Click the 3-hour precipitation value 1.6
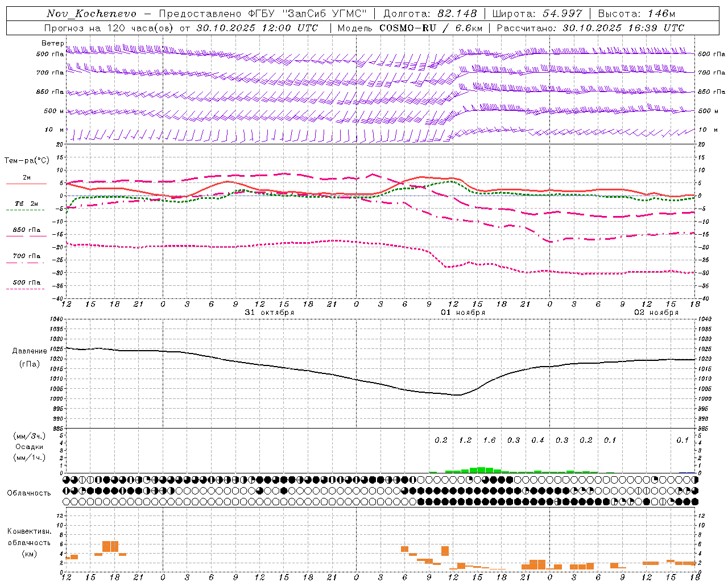The image size is (728, 582). pyautogui.click(x=489, y=440)
